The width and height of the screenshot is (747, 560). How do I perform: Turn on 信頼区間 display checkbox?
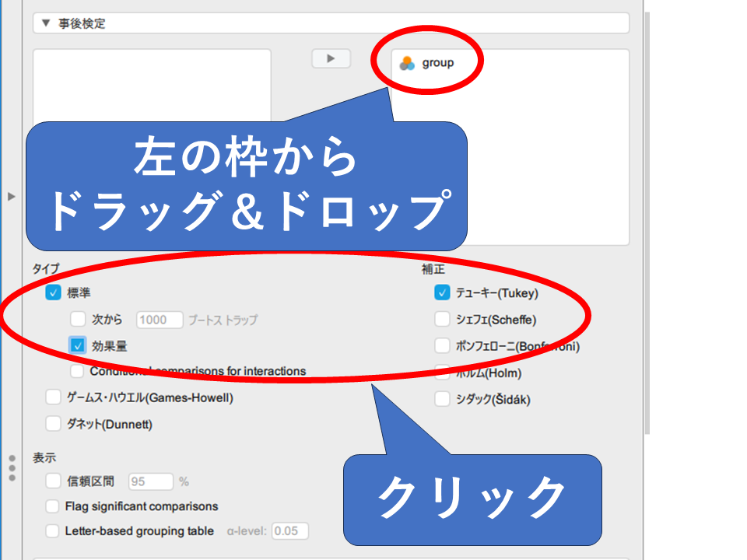click(x=52, y=481)
